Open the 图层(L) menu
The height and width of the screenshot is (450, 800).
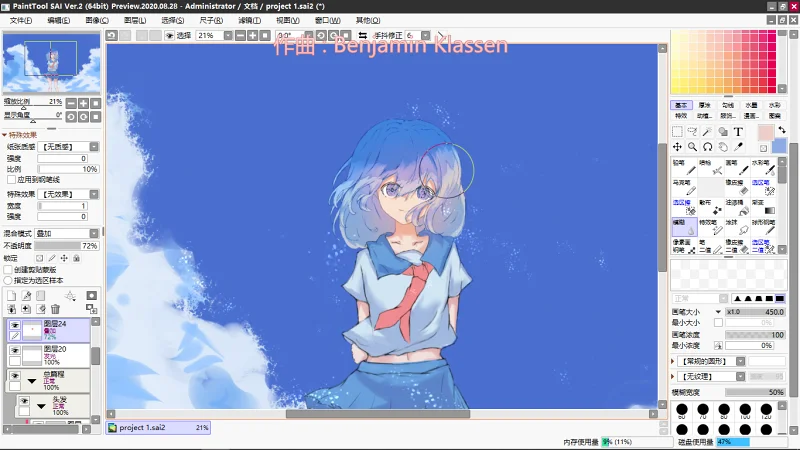(135, 20)
